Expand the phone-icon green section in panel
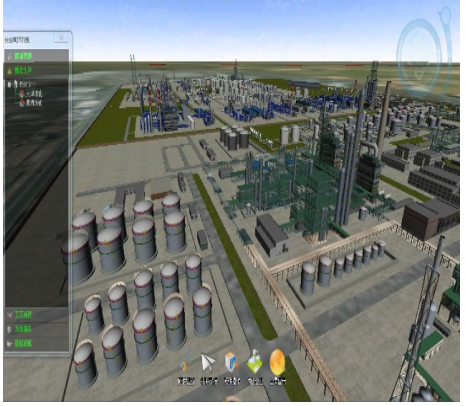 click(37, 329)
